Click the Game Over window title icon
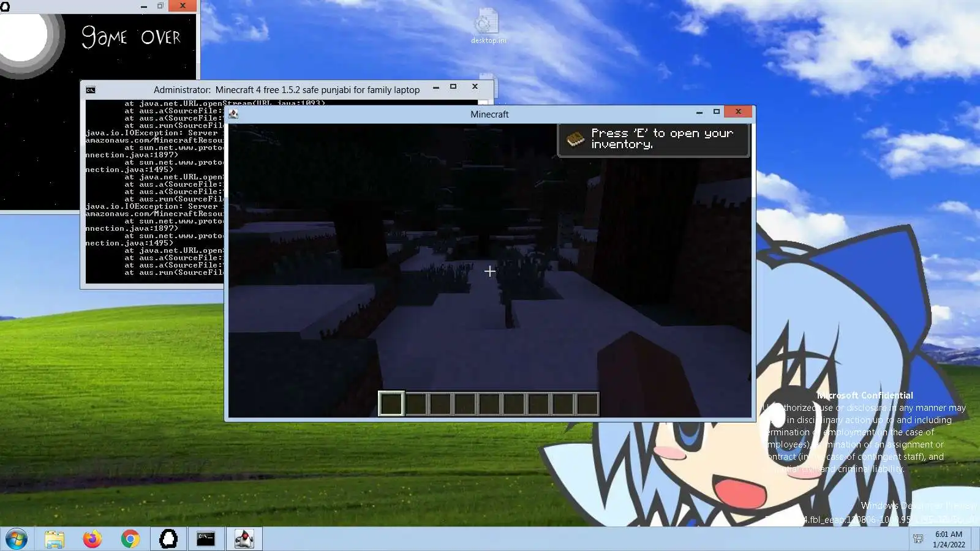The height and width of the screenshot is (551, 980). (5, 6)
